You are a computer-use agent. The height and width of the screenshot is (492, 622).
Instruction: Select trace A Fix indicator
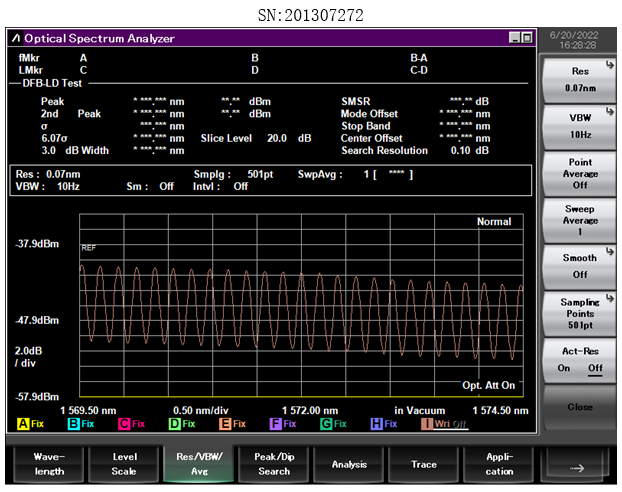[x=29, y=424]
